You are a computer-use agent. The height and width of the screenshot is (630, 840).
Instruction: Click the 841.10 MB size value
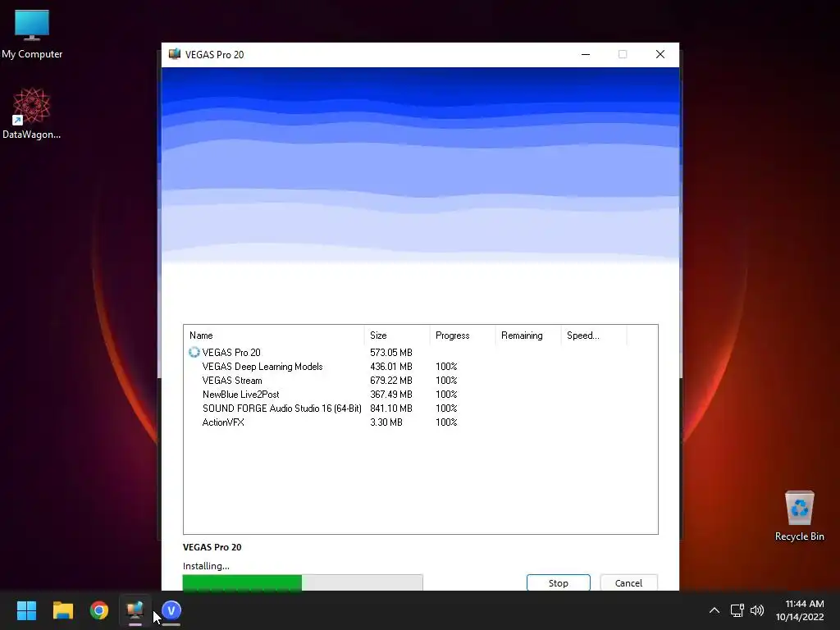(391, 409)
